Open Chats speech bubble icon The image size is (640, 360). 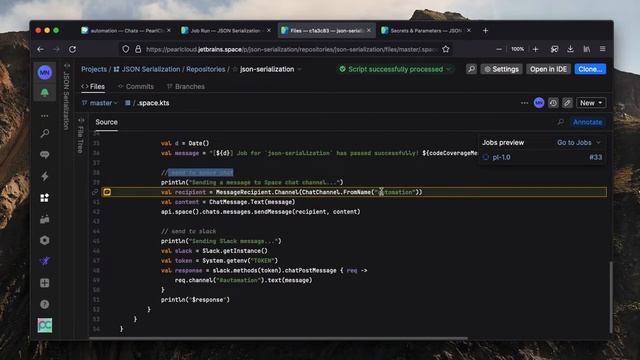point(44,155)
